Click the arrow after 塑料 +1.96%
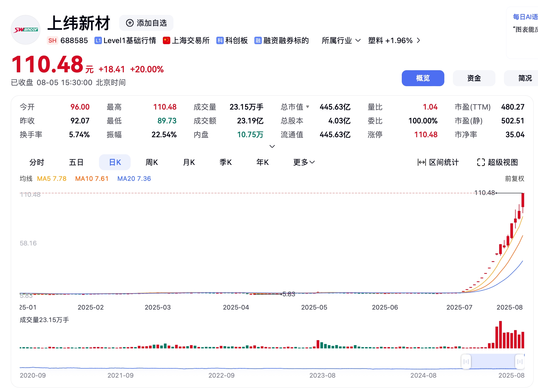Viewport: 538px width, 392px height. (x=418, y=40)
